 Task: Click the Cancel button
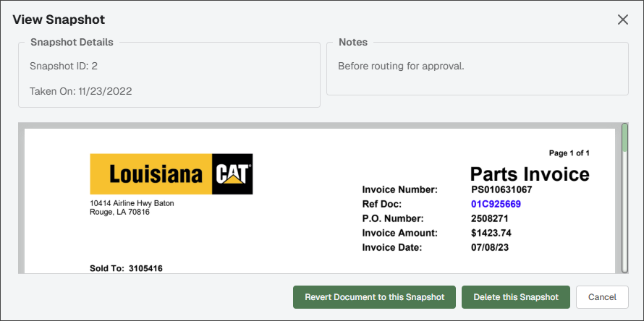pyautogui.click(x=602, y=297)
